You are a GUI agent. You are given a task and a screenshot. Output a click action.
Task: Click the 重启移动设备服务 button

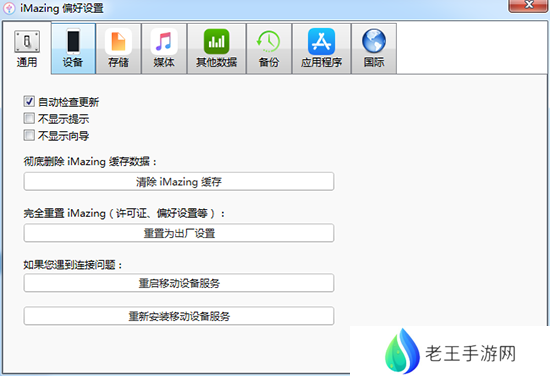[x=179, y=283]
